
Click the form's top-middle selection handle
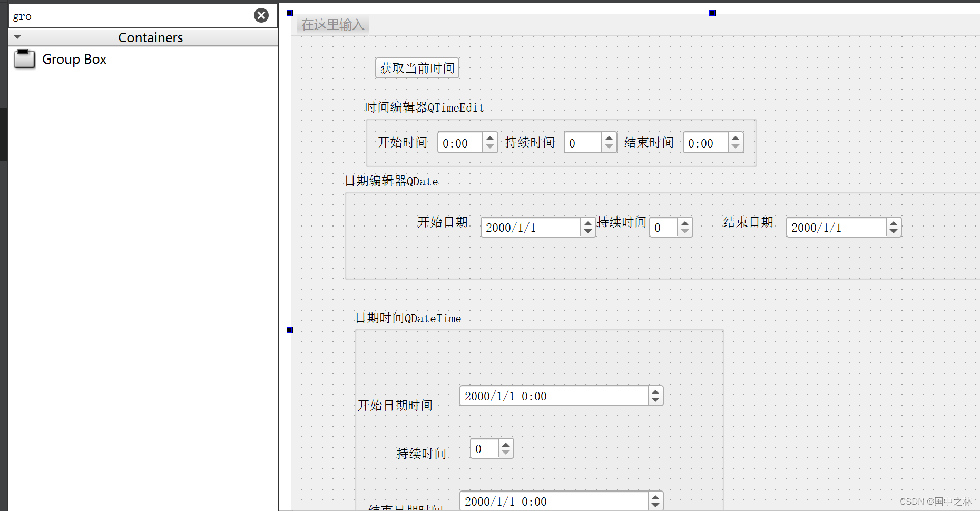[712, 13]
